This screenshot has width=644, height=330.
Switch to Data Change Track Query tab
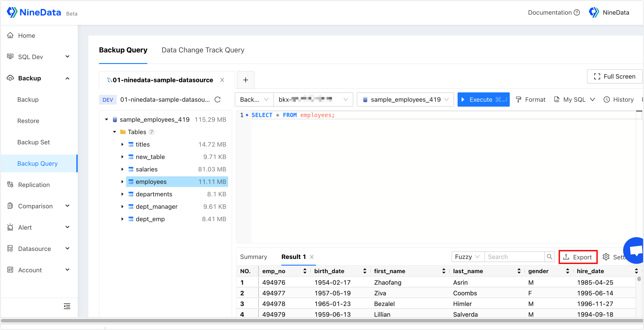pyautogui.click(x=203, y=50)
